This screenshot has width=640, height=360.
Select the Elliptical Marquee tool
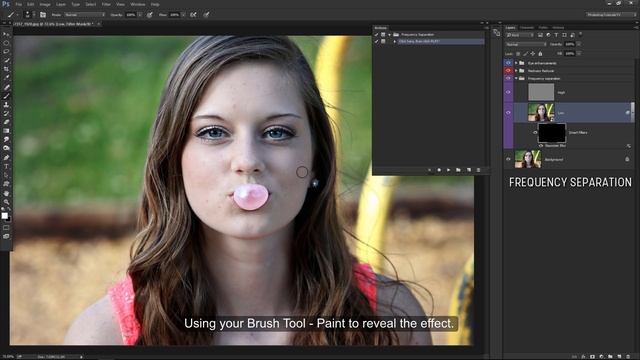click(6, 43)
